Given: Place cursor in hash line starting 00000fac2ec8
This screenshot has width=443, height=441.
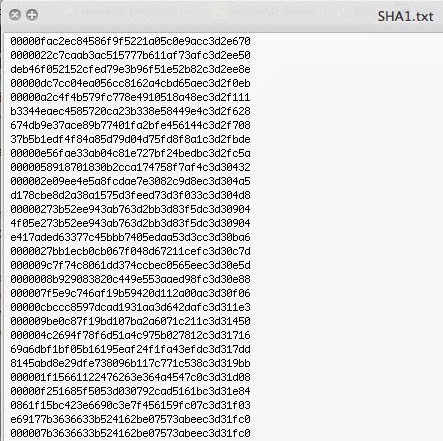Looking at the screenshot, I should [x=130, y=41].
